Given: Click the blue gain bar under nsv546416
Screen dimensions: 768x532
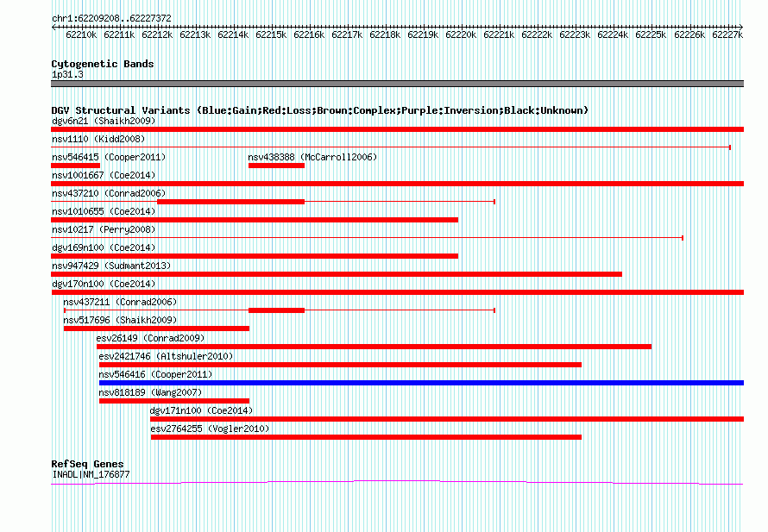Looking at the screenshot, I should (421, 383).
